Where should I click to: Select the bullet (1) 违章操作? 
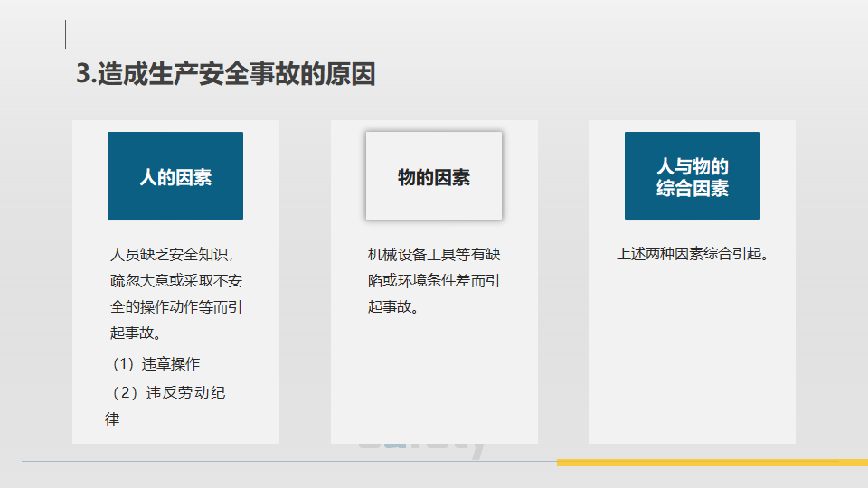(154, 364)
